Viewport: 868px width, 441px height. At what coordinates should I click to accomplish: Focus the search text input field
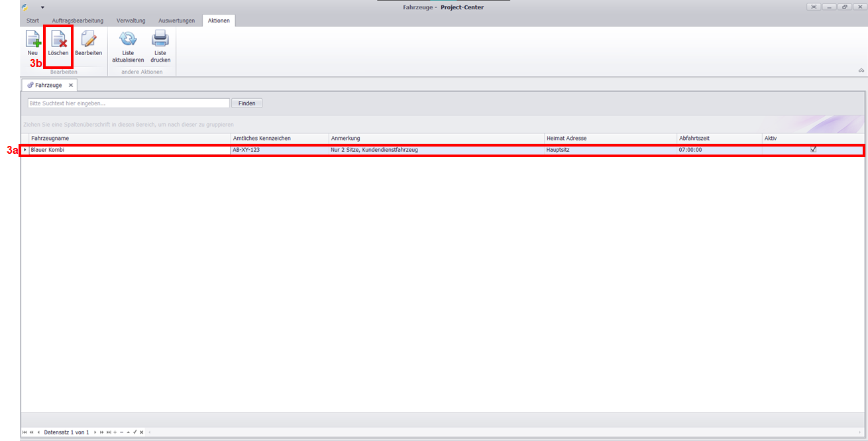click(128, 103)
